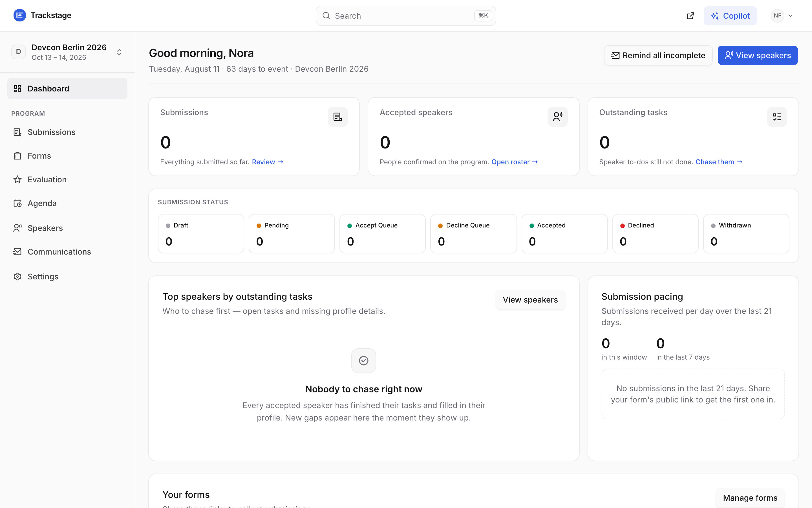Click the 'SUBMISSION STATUS' section label
Image resolution: width=812 pixels, height=508 pixels.
[193, 202]
